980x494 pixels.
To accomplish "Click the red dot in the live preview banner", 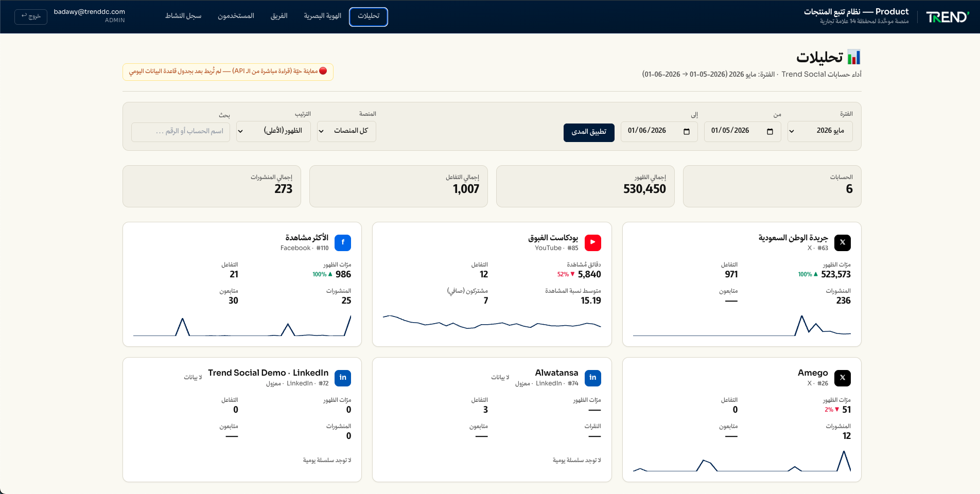I will pos(323,71).
